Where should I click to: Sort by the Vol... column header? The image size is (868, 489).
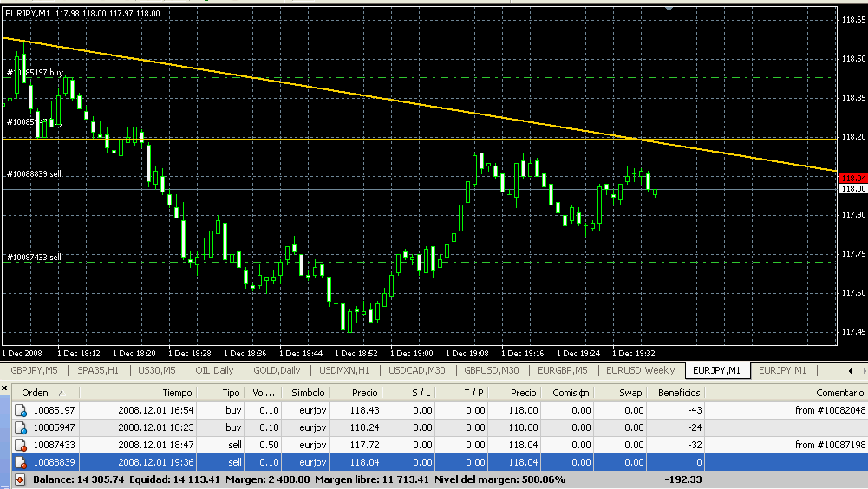[264, 393]
